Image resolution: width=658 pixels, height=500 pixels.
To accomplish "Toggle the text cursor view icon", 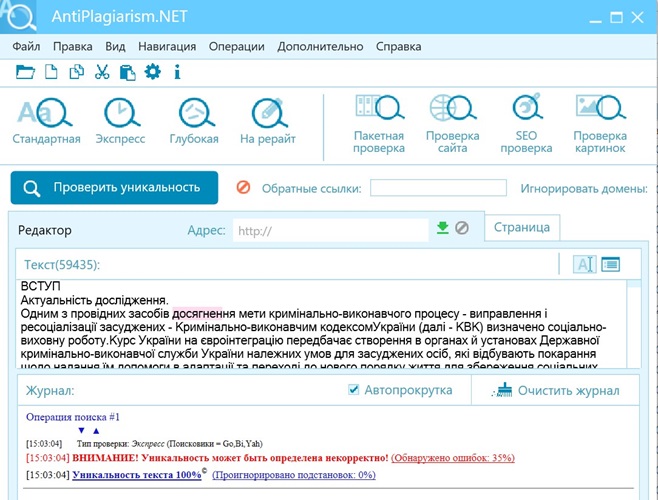I will (x=585, y=264).
